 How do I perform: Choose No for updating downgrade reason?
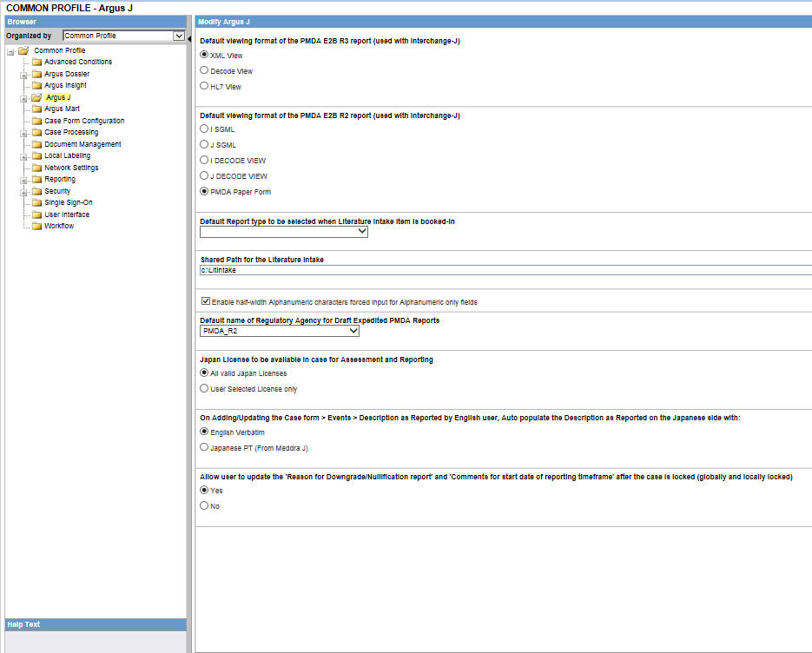[204, 505]
